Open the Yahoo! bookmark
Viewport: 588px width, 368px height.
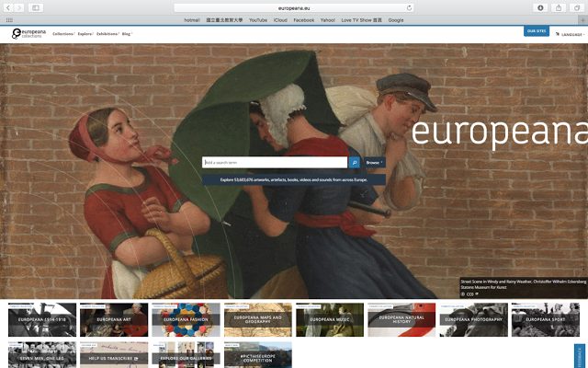(328, 20)
